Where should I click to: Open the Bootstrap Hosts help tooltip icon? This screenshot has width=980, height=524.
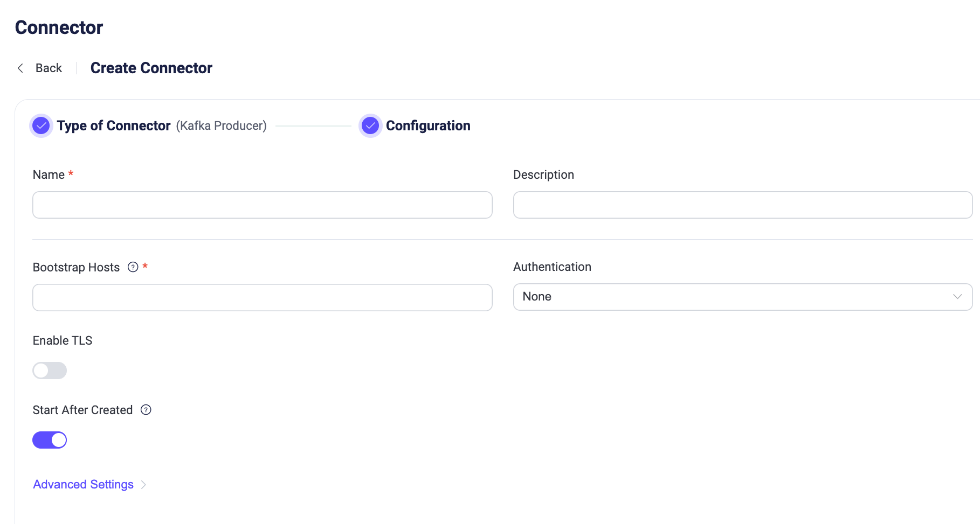(133, 267)
